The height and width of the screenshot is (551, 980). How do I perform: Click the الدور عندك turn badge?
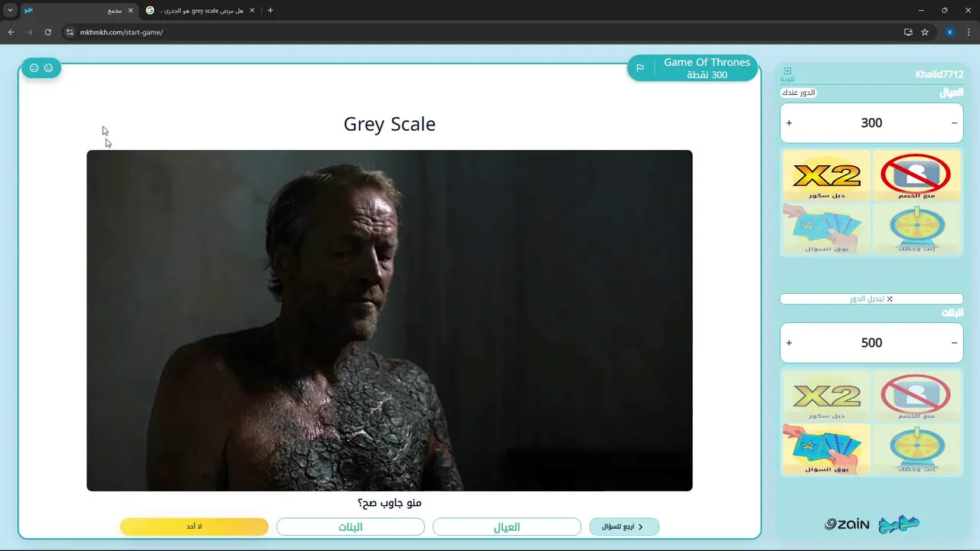coord(799,93)
